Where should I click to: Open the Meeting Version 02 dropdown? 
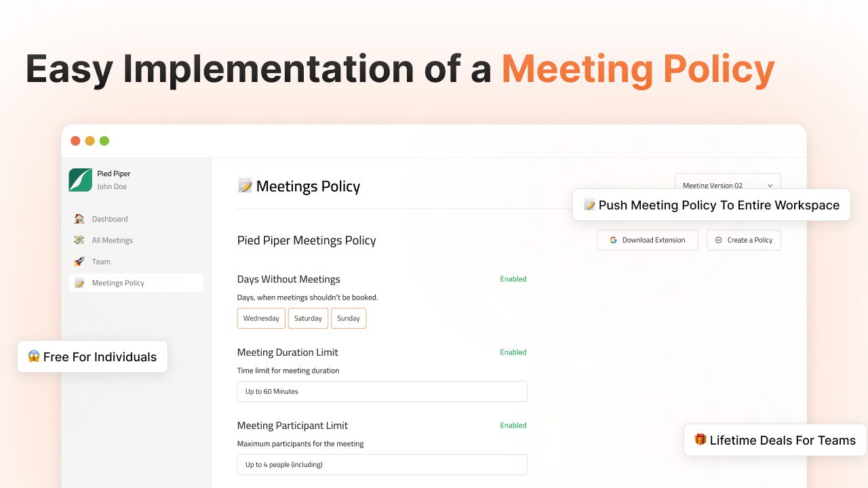coord(727,185)
